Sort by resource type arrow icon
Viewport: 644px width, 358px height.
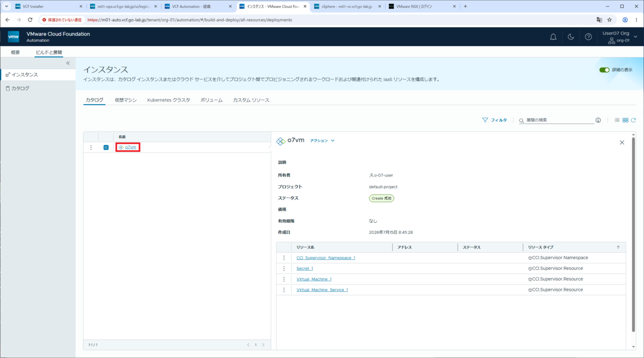[x=618, y=247]
